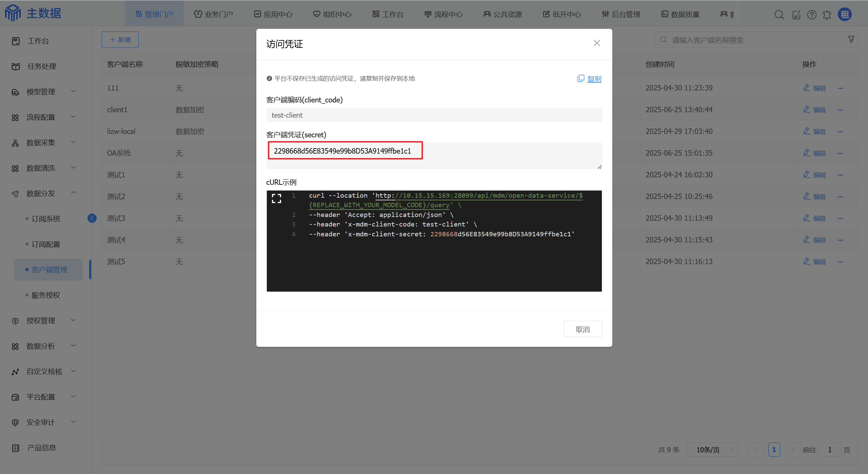Select 订阅配置 in the sidebar
The image size is (868, 474).
(46, 244)
